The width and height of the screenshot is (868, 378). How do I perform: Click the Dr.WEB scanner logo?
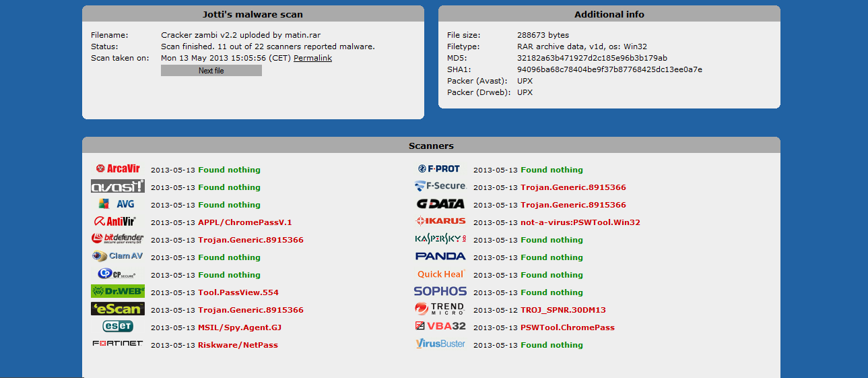tap(118, 291)
